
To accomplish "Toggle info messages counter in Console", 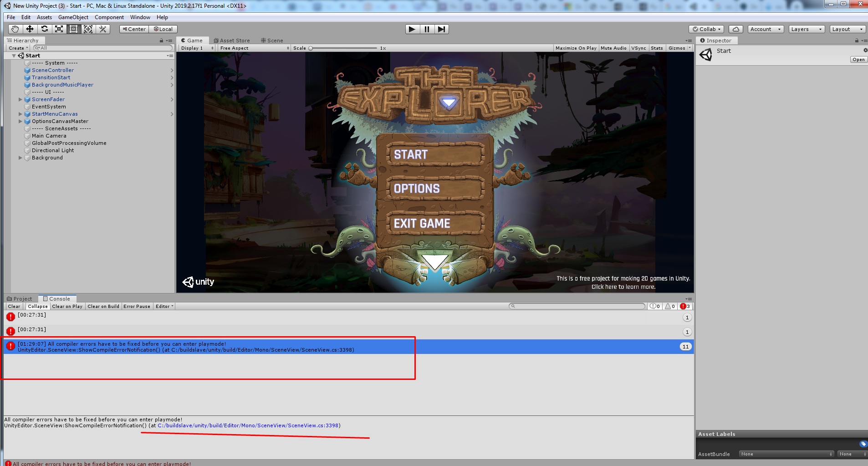I will tap(654, 306).
